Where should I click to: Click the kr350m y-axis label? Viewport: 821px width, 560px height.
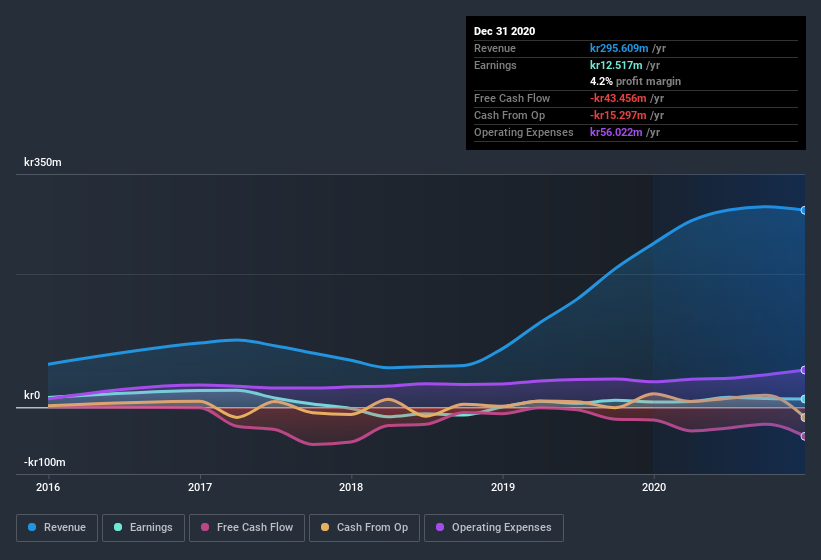click(42, 162)
